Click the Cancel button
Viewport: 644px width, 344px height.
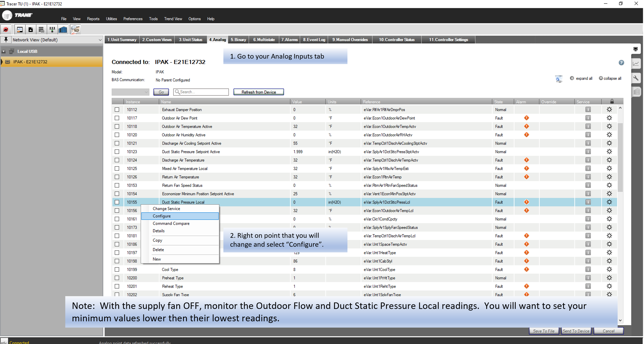tap(608, 331)
